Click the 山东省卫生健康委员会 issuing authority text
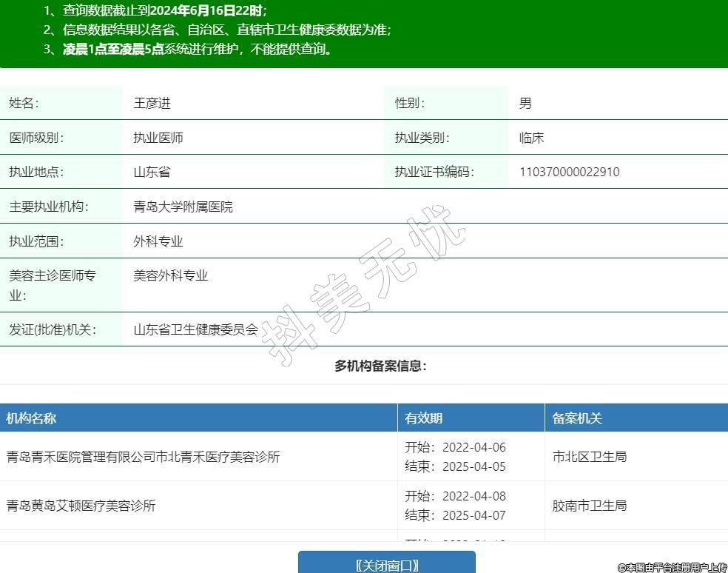This screenshot has width=728, height=573. [195, 329]
